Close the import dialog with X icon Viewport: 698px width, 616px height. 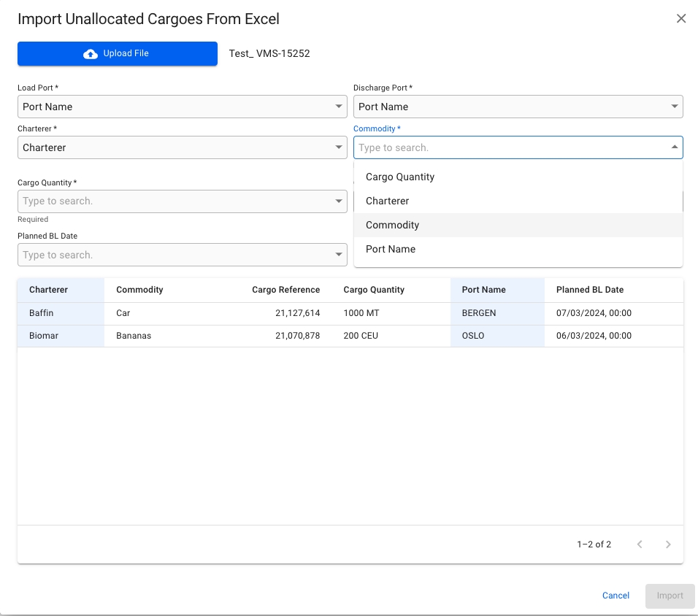click(x=680, y=19)
